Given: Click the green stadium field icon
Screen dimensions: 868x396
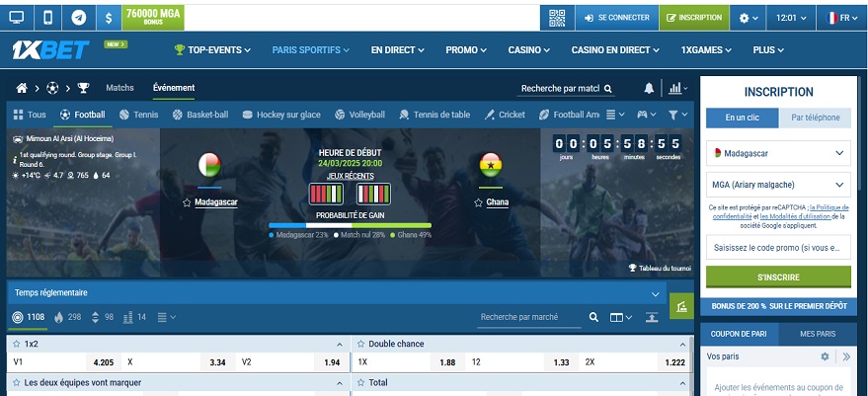Looking at the screenshot, I should click(681, 306).
